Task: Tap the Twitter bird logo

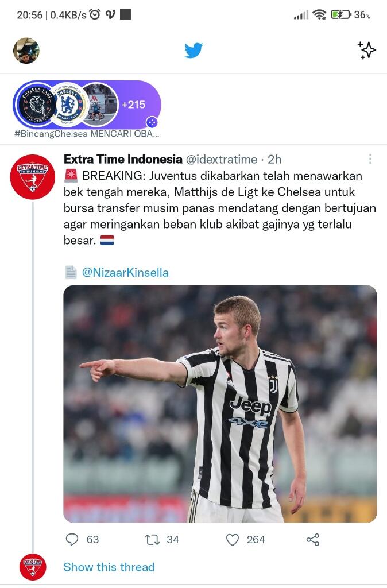Action: (193, 51)
